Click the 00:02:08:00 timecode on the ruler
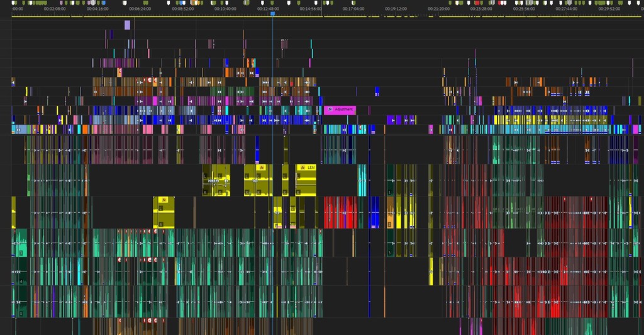 [x=55, y=9]
